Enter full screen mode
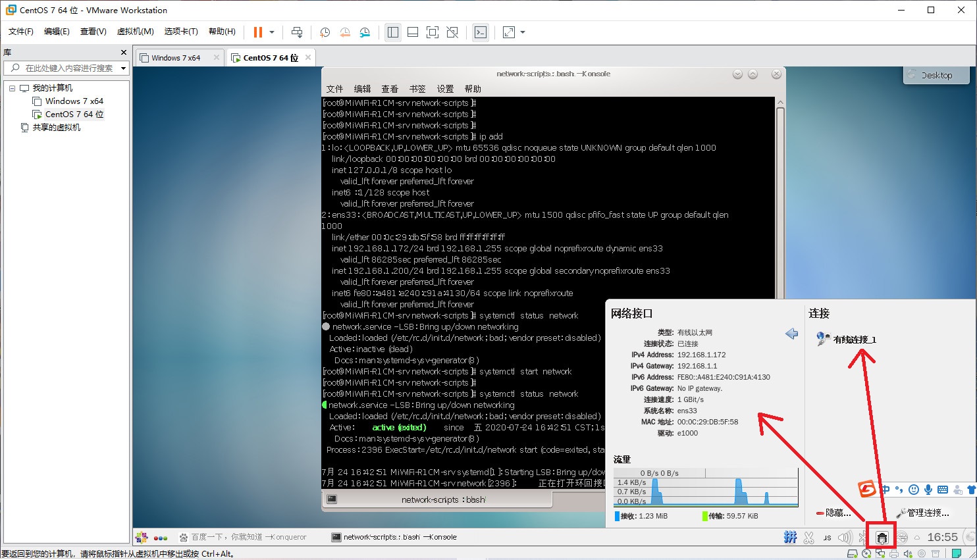The height and width of the screenshot is (560, 977). pos(433,32)
